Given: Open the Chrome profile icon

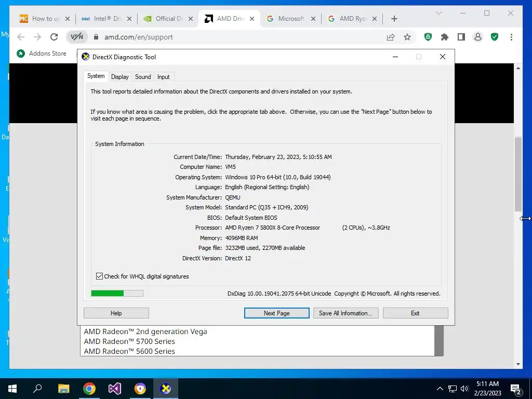Looking at the screenshot, I should tap(478, 37).
